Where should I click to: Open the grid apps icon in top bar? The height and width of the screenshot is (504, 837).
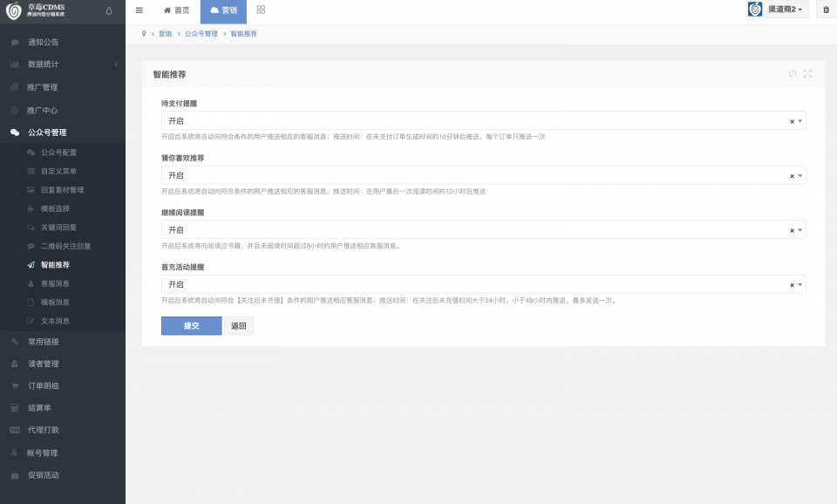tap(261, 10)
